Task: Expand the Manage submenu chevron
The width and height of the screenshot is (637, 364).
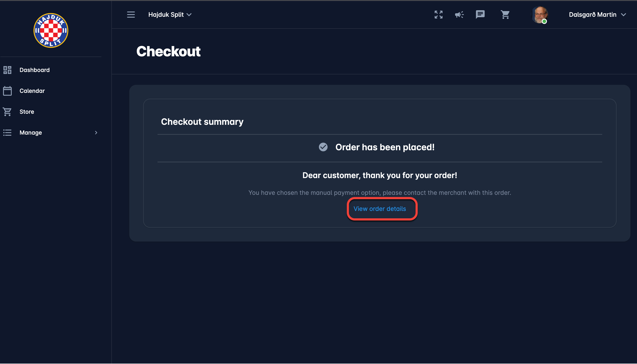Action: coord(96,133)
